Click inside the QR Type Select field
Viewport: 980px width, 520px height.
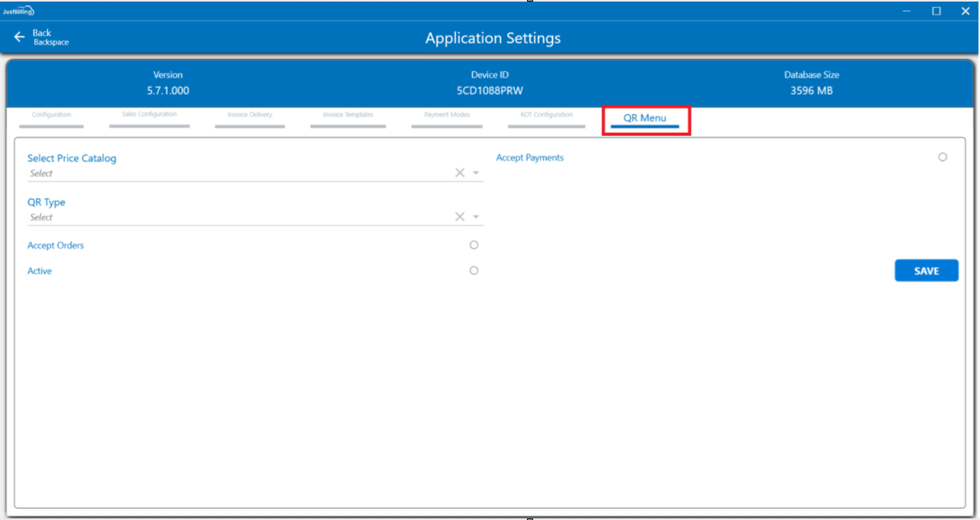(240, 217)
